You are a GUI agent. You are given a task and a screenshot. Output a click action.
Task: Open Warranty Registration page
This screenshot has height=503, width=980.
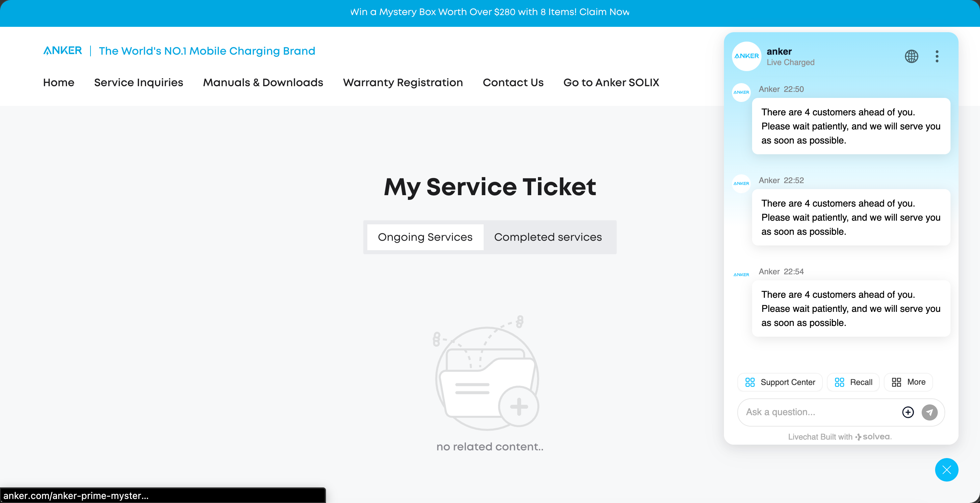(403, 82)
